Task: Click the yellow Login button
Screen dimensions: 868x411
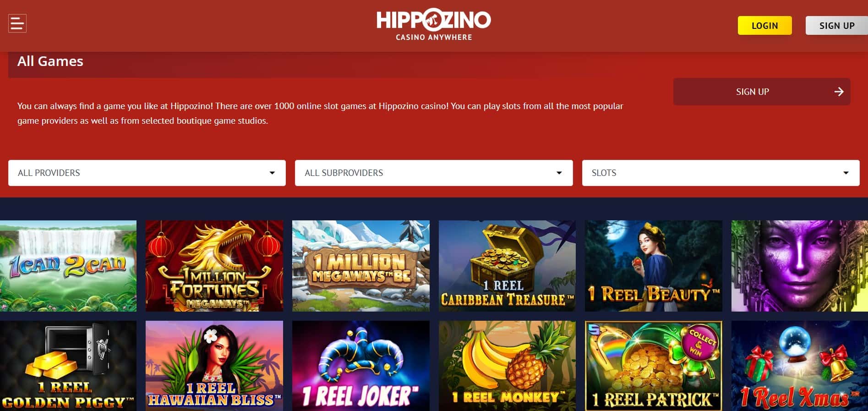Action: (764, 26)
